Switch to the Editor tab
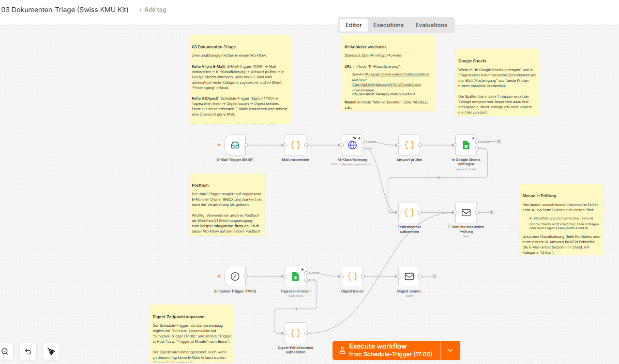 [x=353, y=25]
